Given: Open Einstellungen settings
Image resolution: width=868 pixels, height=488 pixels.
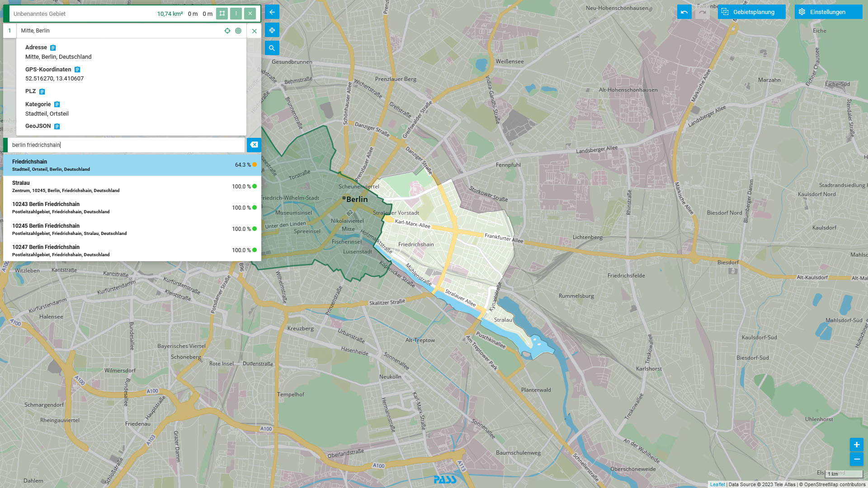Looking at the screenshot, I should point(828,12).
